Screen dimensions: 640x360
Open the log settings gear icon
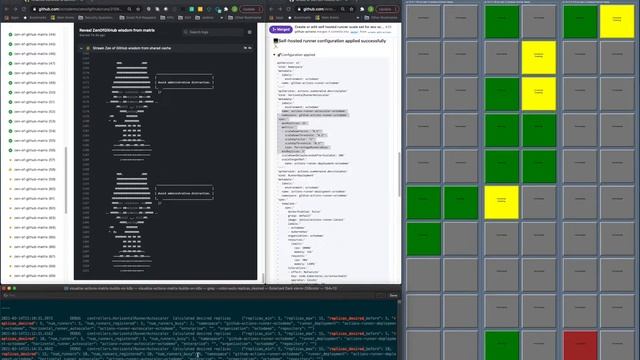pyautogui.click(x=250, y=32)
